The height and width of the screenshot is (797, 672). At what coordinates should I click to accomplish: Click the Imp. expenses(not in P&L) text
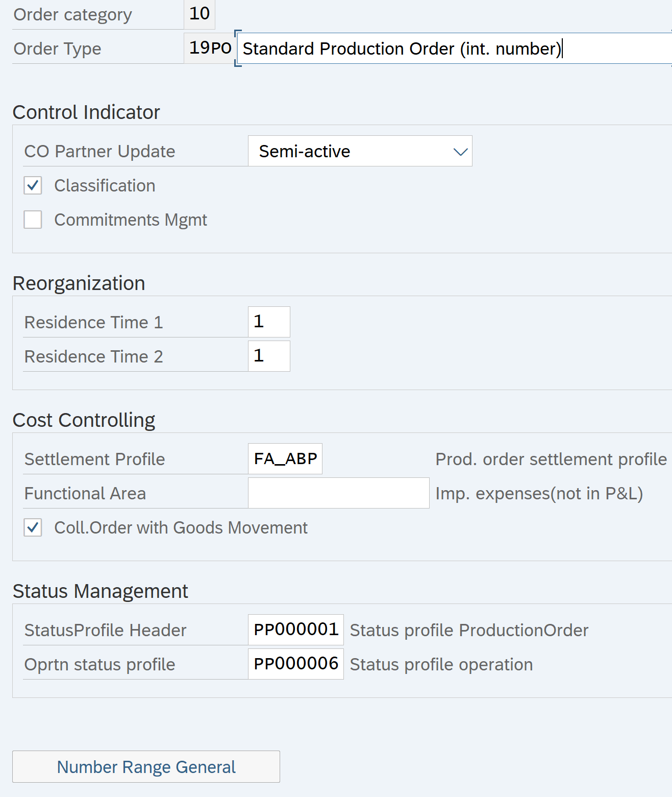point(539,493)
